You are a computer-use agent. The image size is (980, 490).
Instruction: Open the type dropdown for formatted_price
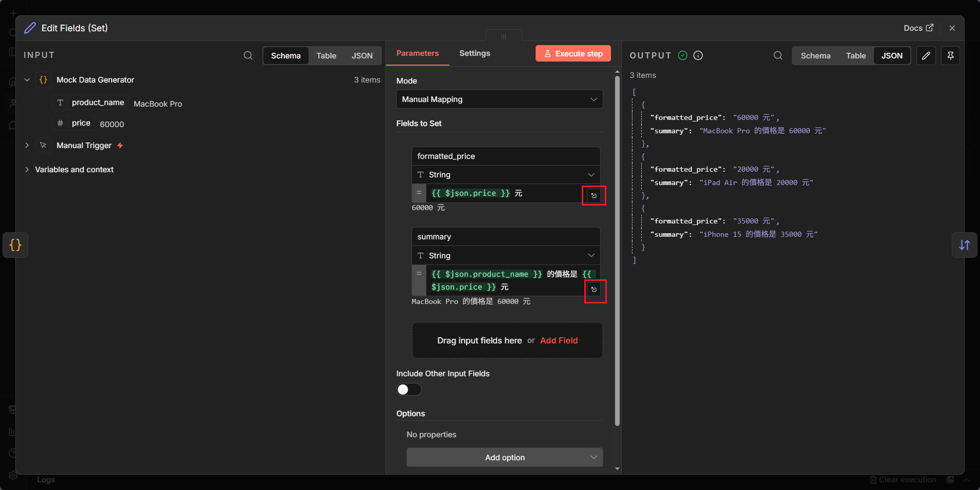505,175
